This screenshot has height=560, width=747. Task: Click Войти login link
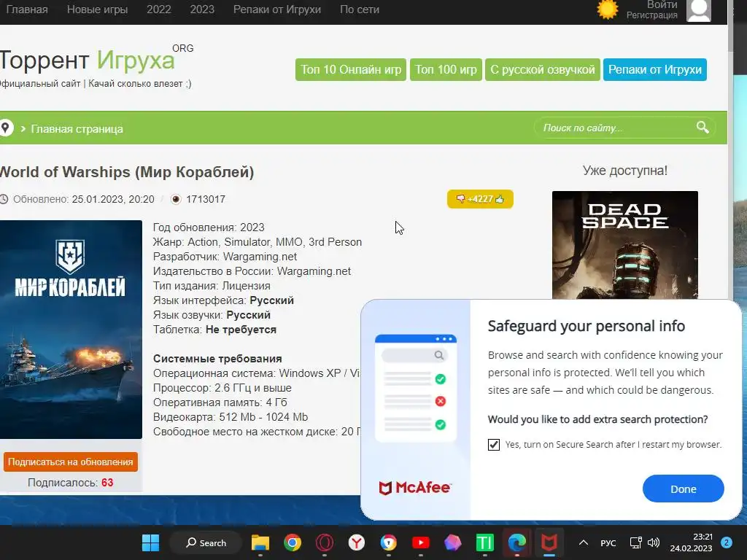coord(662,5)
